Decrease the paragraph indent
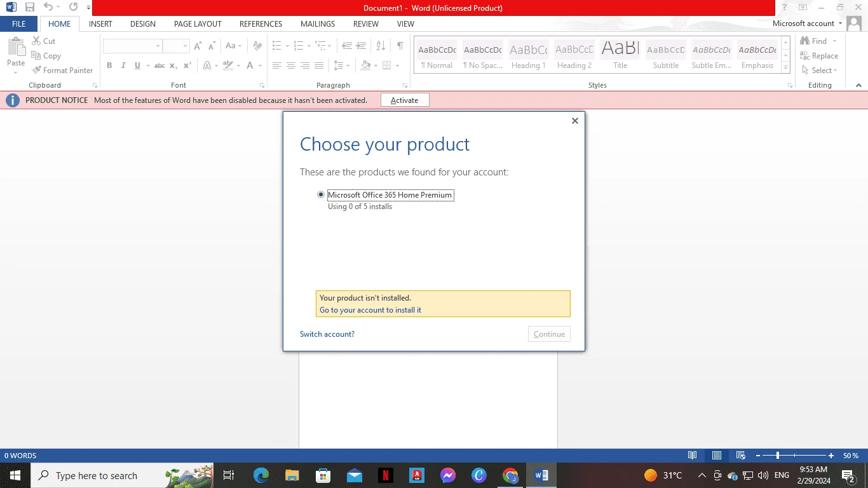Image resolution: width=868 pixels, height=488 pixels. point(347,46)
